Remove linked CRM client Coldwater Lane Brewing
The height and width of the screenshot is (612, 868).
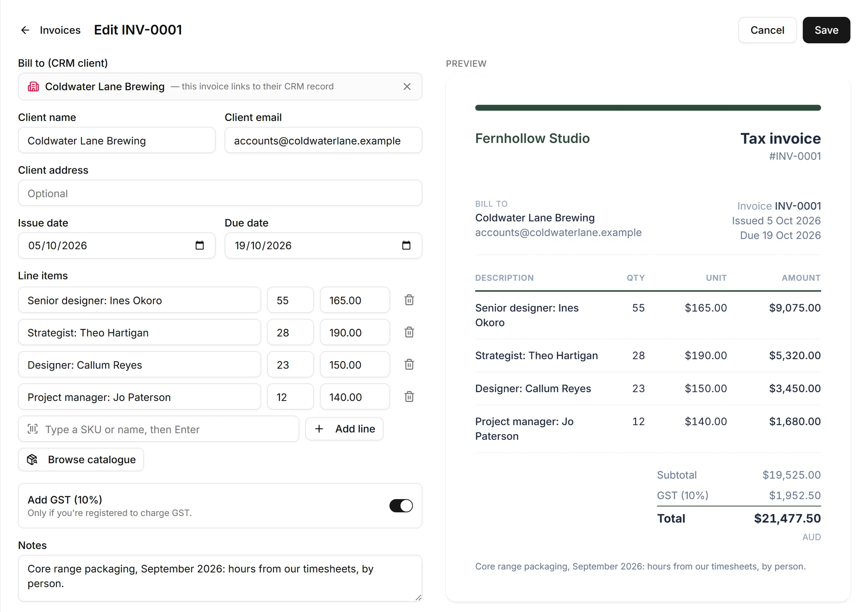pos(407,86)
